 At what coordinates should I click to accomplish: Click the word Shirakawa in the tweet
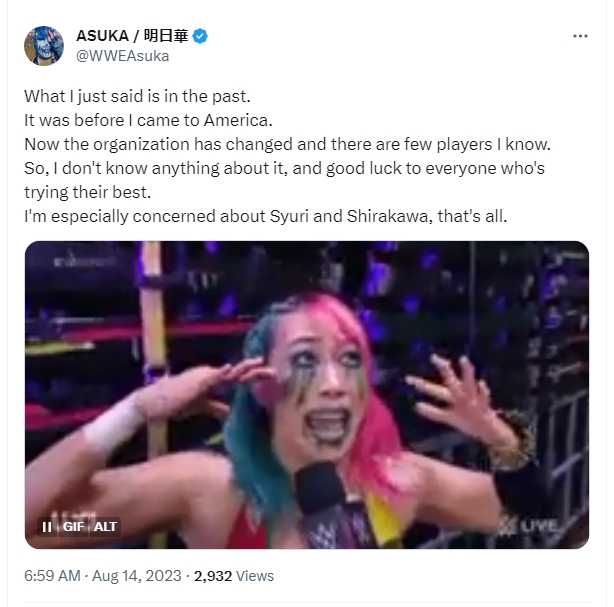[389, 216]
